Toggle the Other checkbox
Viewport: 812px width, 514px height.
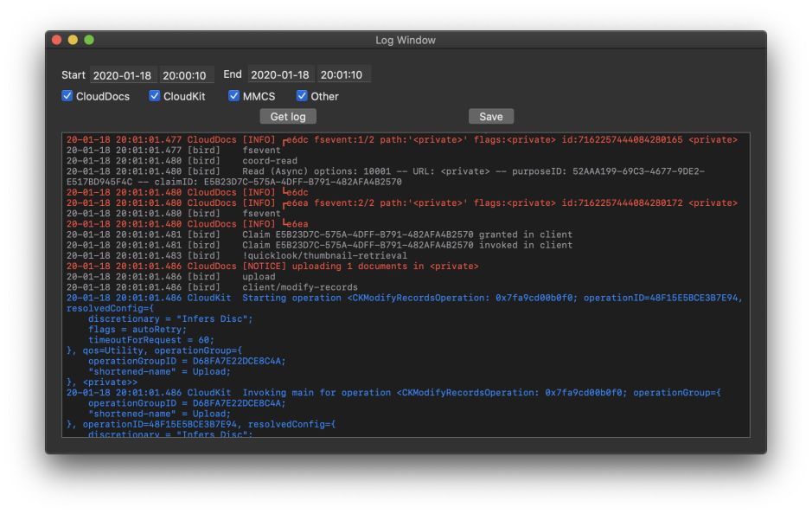[x=302, y=96]
